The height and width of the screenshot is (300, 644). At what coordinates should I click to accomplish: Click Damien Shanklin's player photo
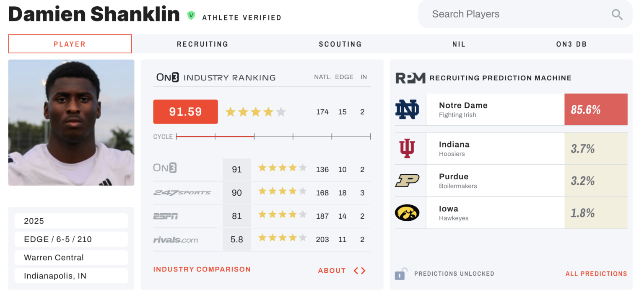pos(71,122)
